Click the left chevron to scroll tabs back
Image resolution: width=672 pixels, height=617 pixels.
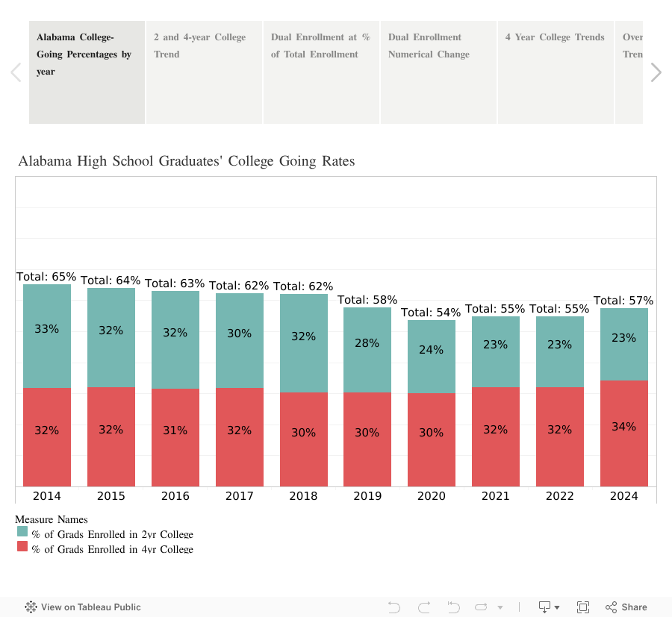15,72
